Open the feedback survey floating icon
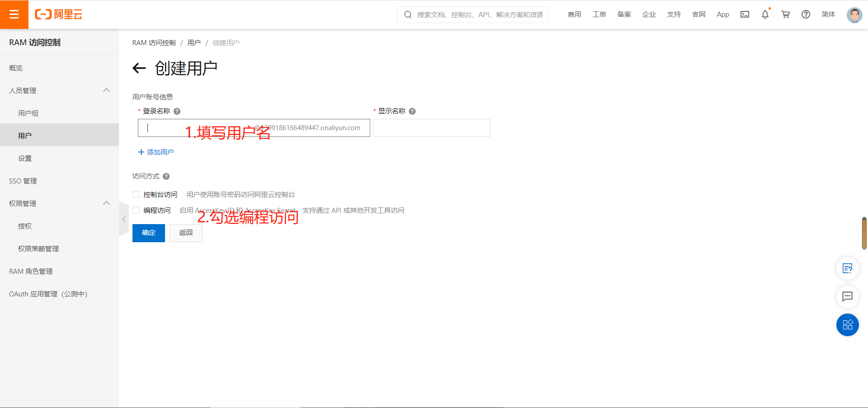Image resolution: width=868 pixels, height=408 pixels. 847,269
